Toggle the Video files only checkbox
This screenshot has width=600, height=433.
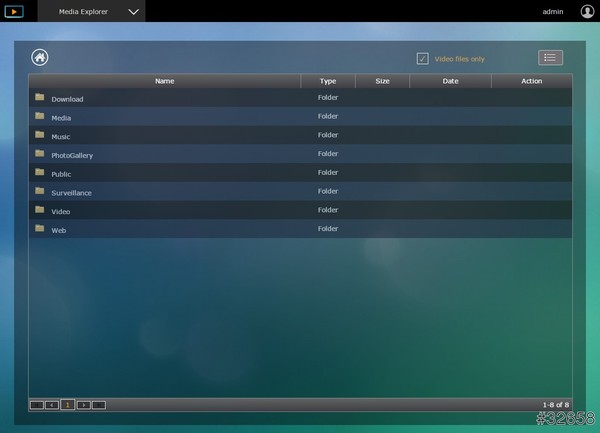pyautogui.click(x=422, y=59)
